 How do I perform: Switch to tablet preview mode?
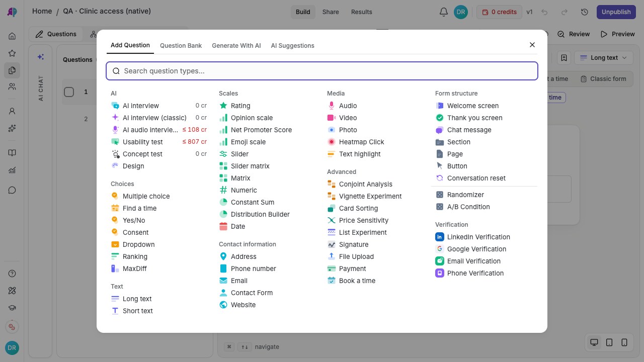[x=609, y=342]
